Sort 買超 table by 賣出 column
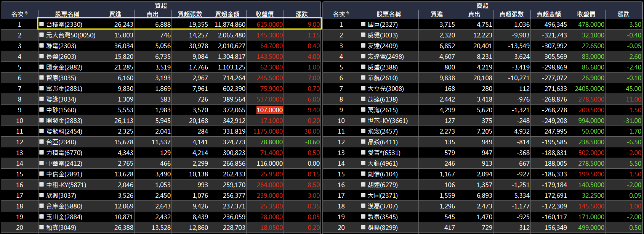 tap(152, 14)
